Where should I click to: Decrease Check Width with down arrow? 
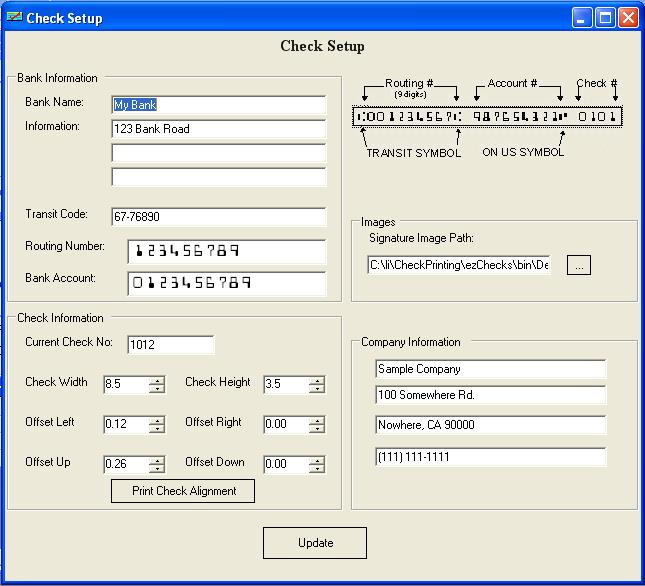point(157,389)
